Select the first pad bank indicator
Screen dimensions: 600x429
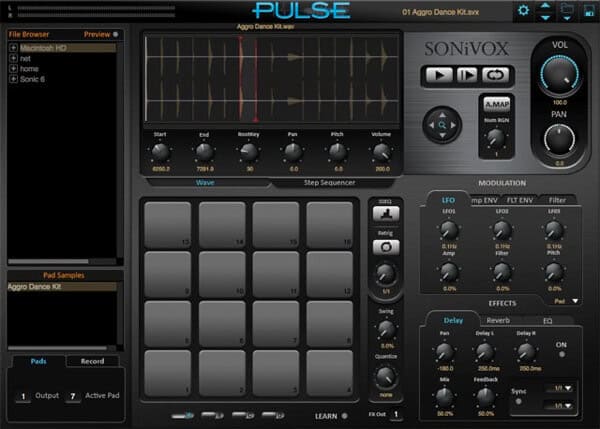[x=183, y=416]
